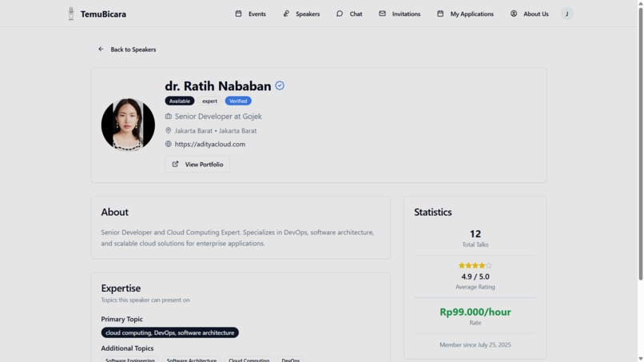
Task: Click the globe website icon
Action: point(169,144)
